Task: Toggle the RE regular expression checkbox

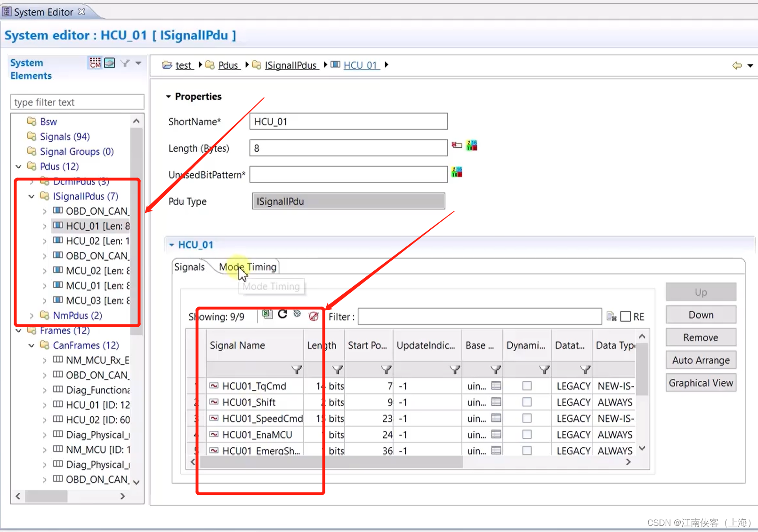Action: (625, 316)
